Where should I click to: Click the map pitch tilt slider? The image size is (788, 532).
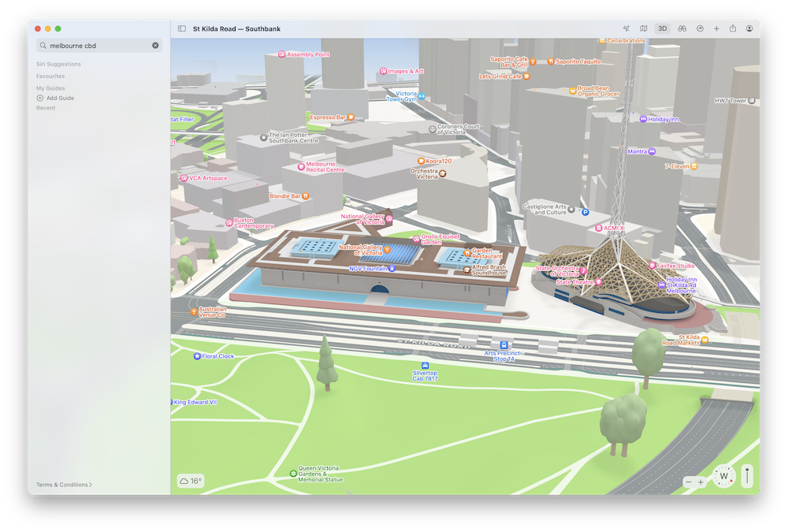[747, 476]
